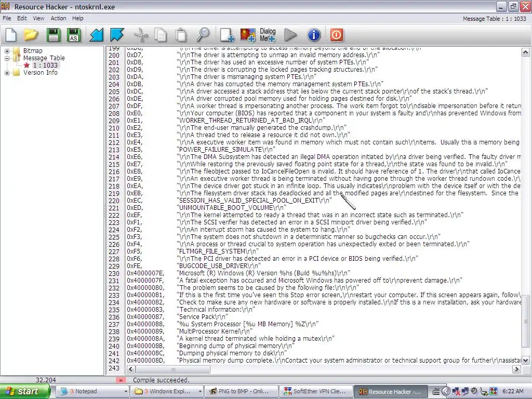This screenshot has height=399, width=532.
Task: Click the New blank script toolbar icon
Action: [x=11, y=35]
